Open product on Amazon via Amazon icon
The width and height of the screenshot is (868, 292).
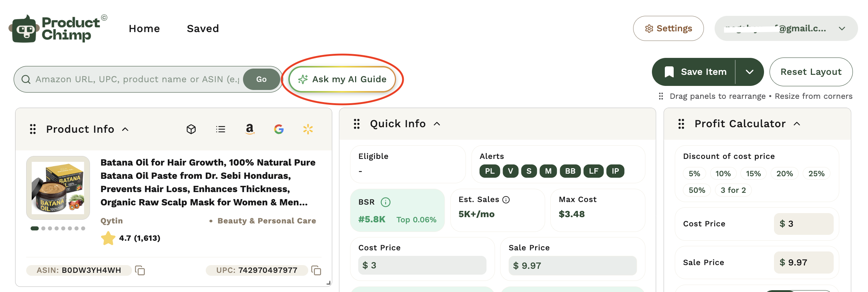tap(250, 129)
